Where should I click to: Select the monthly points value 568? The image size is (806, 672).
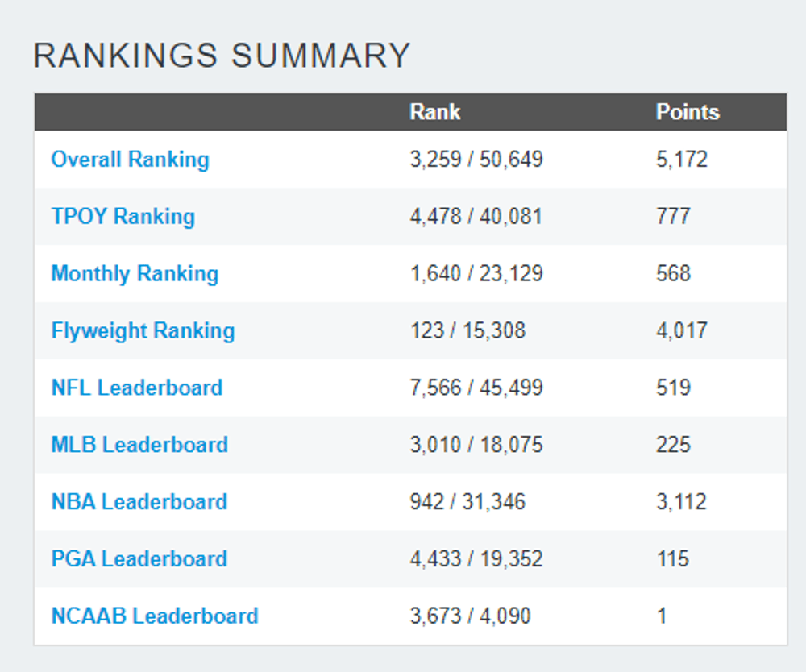(x=673, y=274)
